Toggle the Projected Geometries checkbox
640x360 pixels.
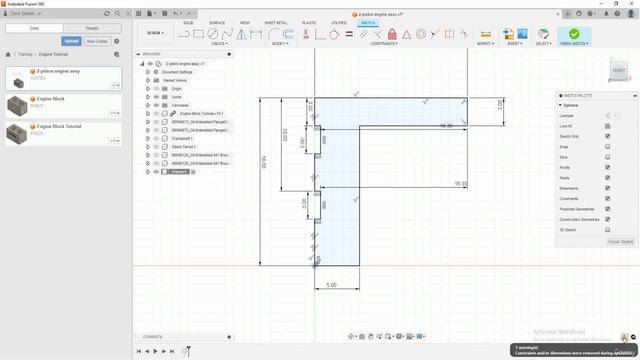(607, 209)
